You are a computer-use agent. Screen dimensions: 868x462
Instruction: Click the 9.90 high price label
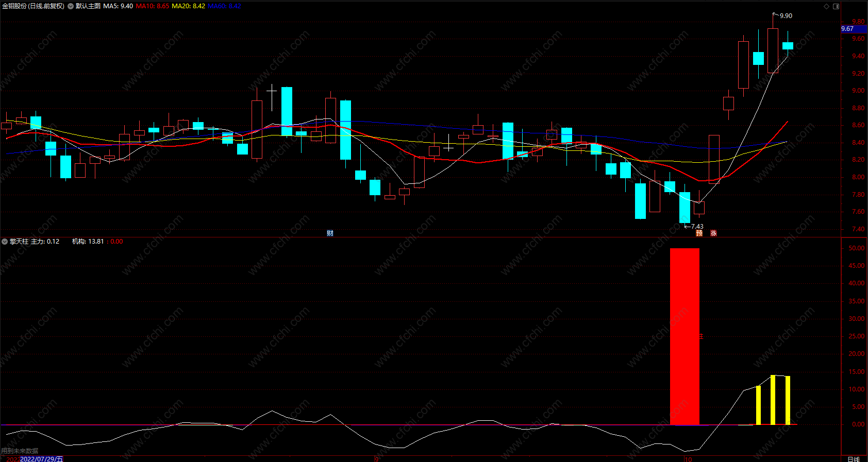[786, 16]
